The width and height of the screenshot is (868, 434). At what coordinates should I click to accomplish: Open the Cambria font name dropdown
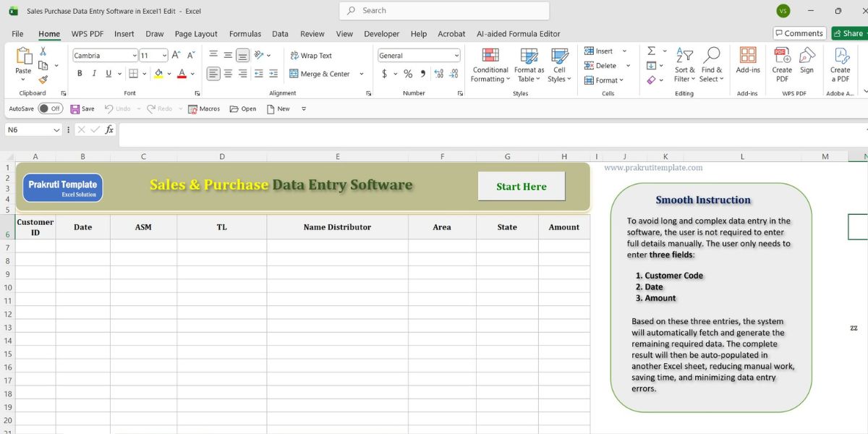pos(135,56)
